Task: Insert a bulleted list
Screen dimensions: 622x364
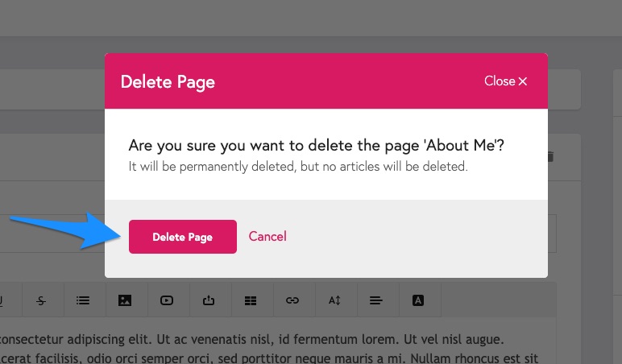Action: (83, 300)
